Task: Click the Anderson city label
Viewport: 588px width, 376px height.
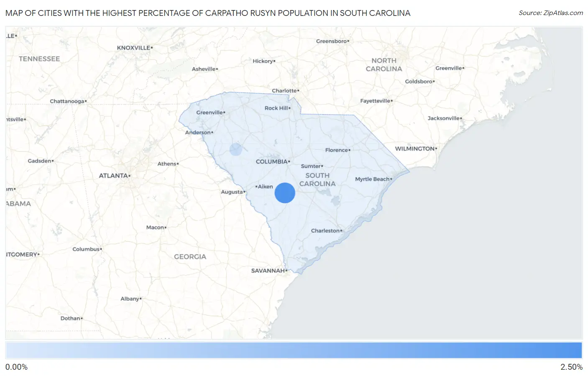Action: coord(198,133)
